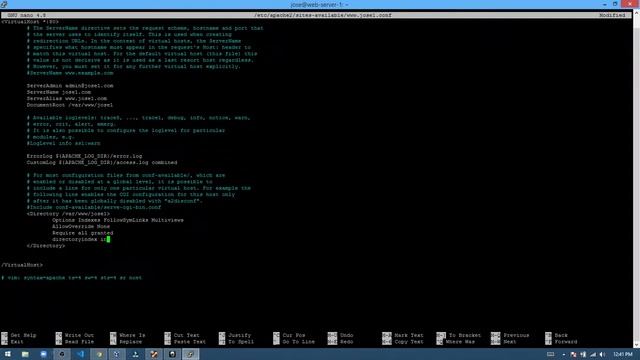Viewport: 640px width, 360px height.
Task: Click the Where Was shortcut label
Action: tap(460, 342)
